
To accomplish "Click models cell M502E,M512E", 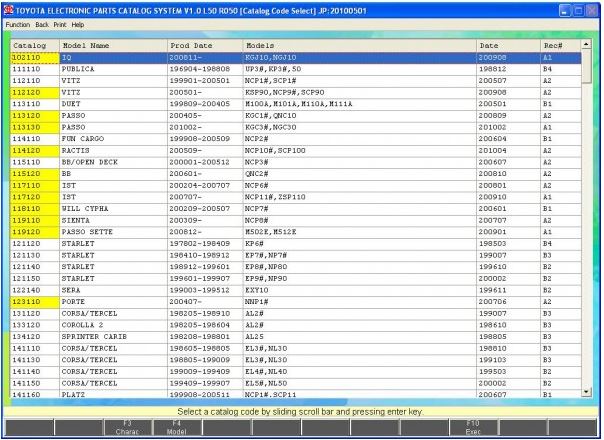I will [x=360, y=232].
